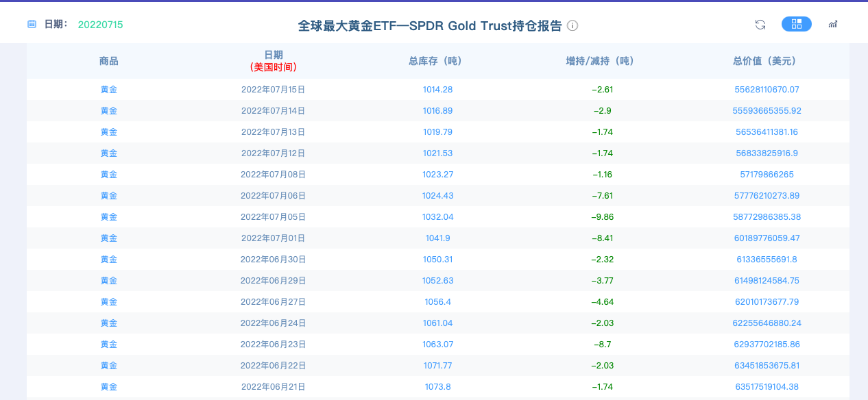Switch to chart view icon
Viewport: 868px width, 400px height.
click(x=833, y=24)
